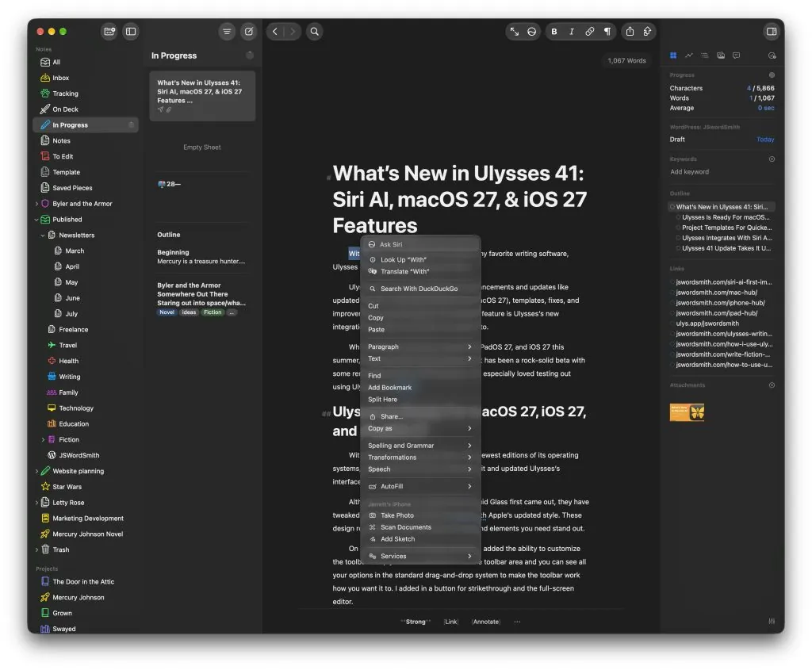The height and width of the screenshot is (670, 812).
Task: Add a keyword with the plus icon
Action: tap(772, 159)
